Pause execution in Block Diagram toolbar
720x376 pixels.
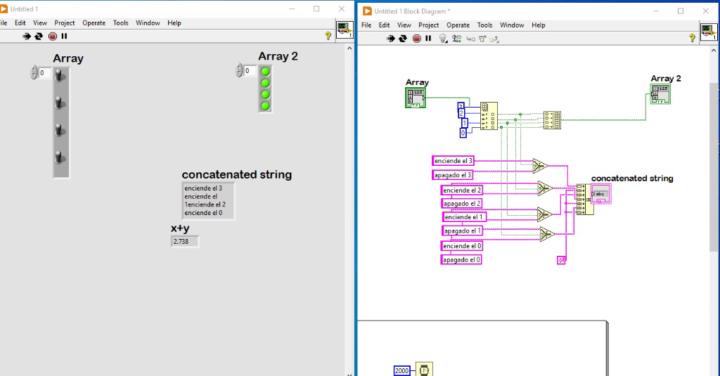coord(428,39)
